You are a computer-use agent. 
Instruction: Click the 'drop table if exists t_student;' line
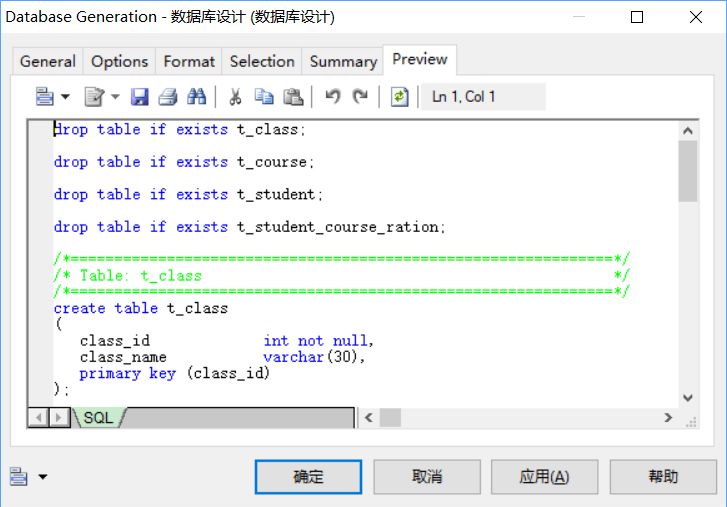(x=188, y=194)
